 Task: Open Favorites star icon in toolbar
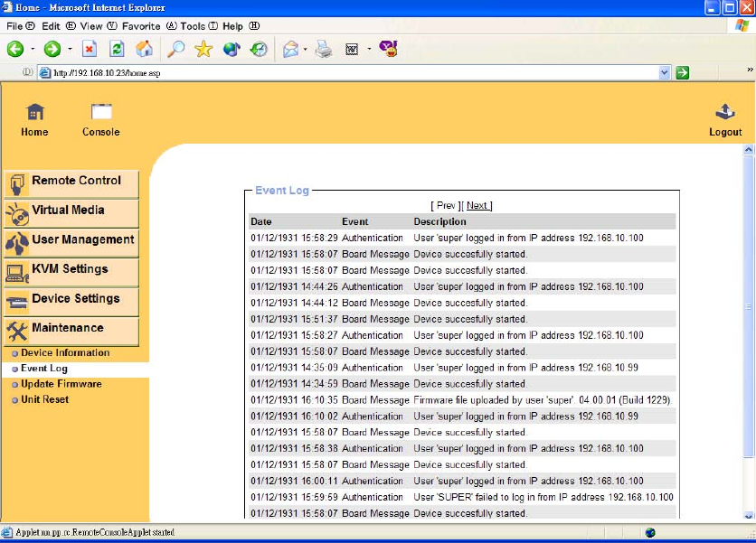click(x=203, y=50)
